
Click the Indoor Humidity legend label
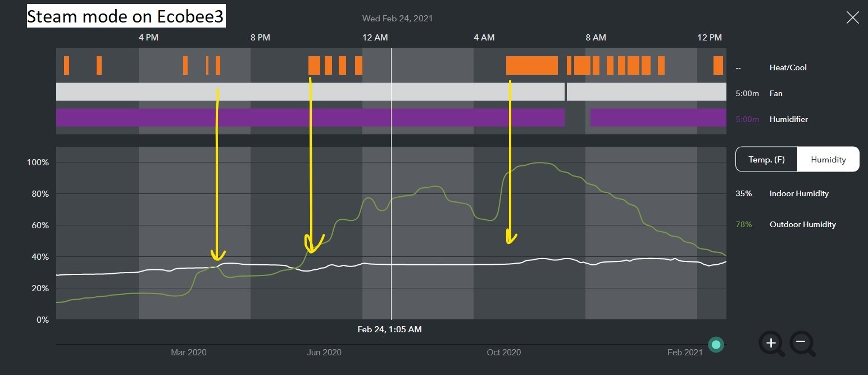(799, 193)
